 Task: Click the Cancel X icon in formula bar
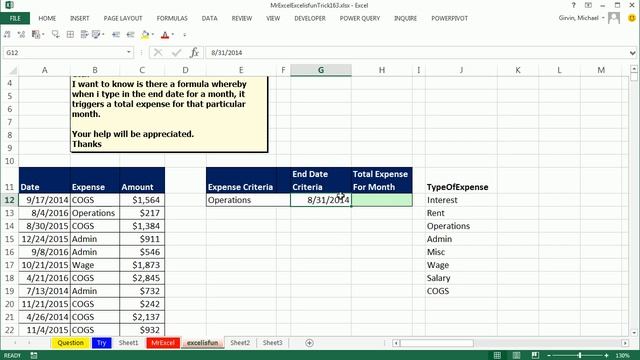[x=158, y=53]
